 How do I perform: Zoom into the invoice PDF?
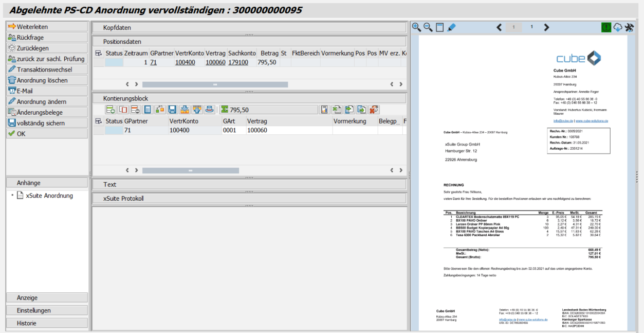click(x=415, y=27)
